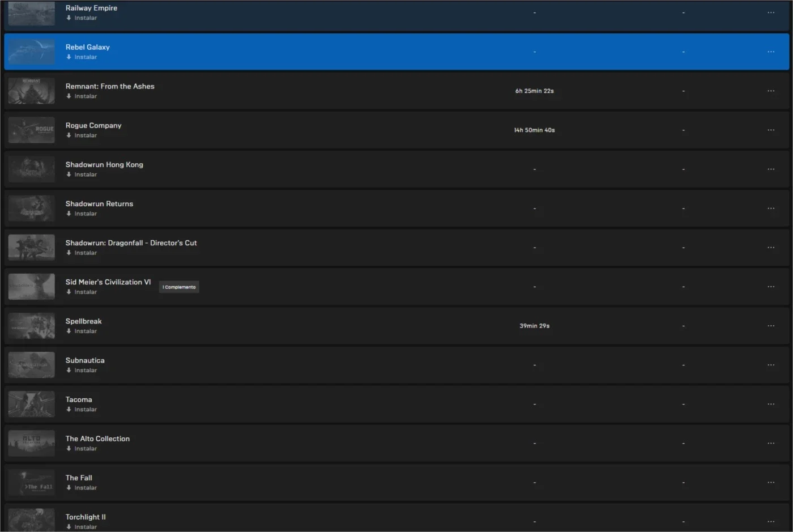The width and height of the screenshot is (793, 532).
Task: Click the Shadowrun: Dragonfall thumbnail
Action: click(x=32, y=247)
